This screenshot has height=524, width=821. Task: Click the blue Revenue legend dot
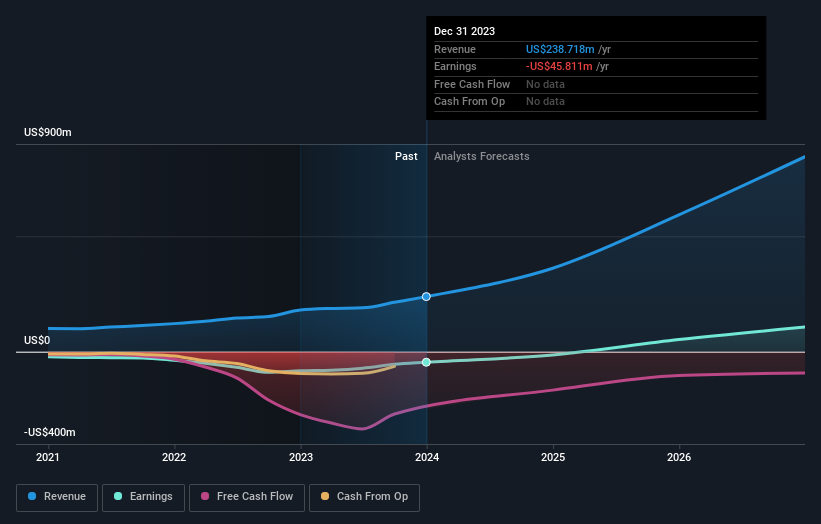point(32,496)
